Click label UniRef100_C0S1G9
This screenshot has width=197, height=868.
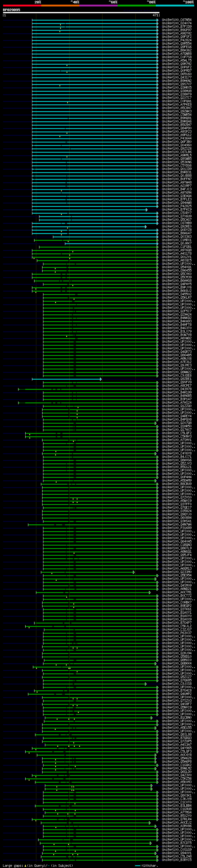coord(177,850)
